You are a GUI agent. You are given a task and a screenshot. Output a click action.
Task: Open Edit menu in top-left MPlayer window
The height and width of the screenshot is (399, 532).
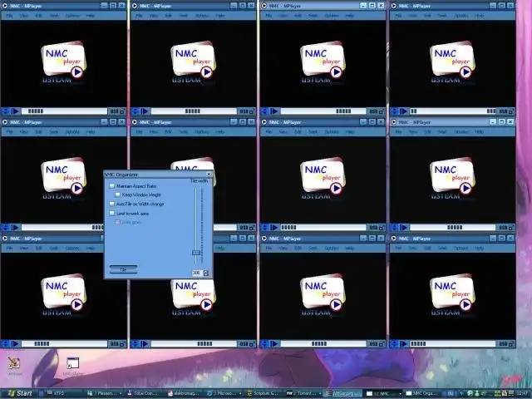(x=39, y=16)
